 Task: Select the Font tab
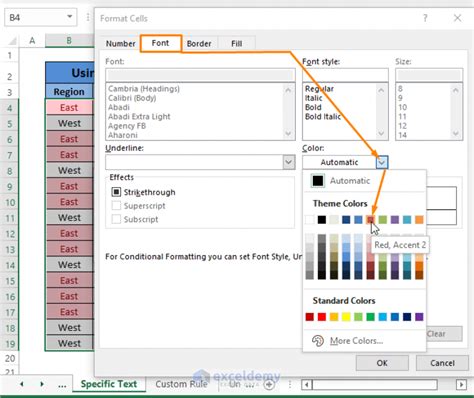(160, 43)
